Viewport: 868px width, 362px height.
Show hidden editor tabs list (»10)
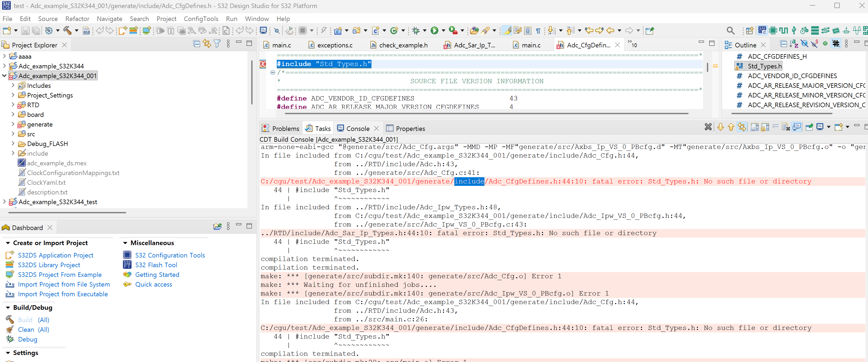pyautogui.click(x=632, y=44)
